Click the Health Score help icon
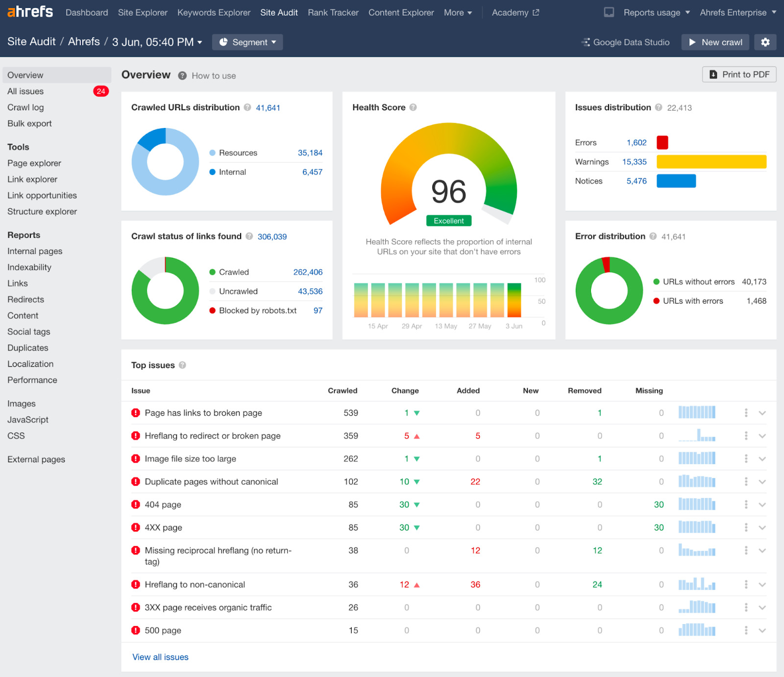 [x=414, y=107]
